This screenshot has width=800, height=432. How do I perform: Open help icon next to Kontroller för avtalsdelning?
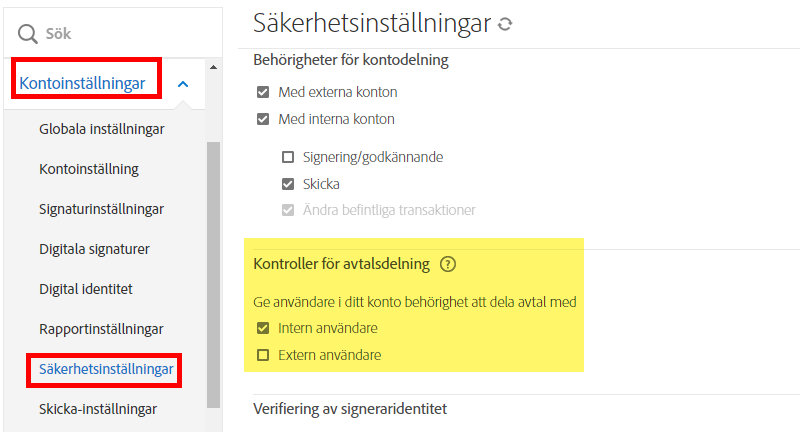point(447,265)
